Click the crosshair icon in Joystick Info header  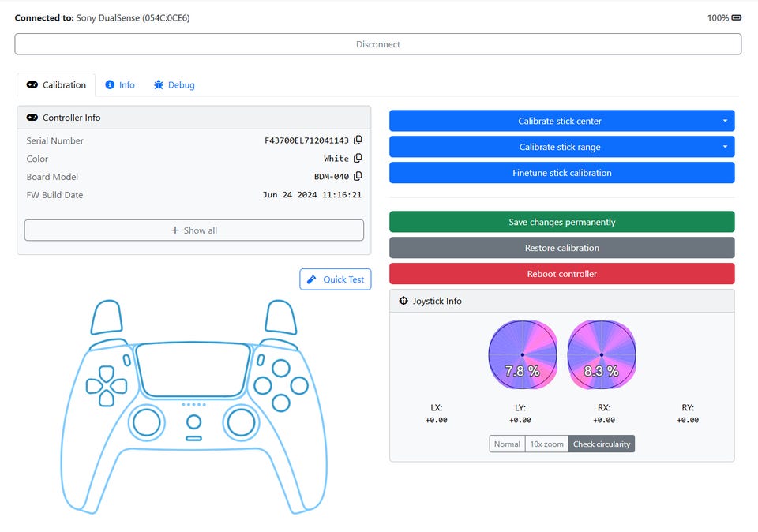[x=403, y=301]
